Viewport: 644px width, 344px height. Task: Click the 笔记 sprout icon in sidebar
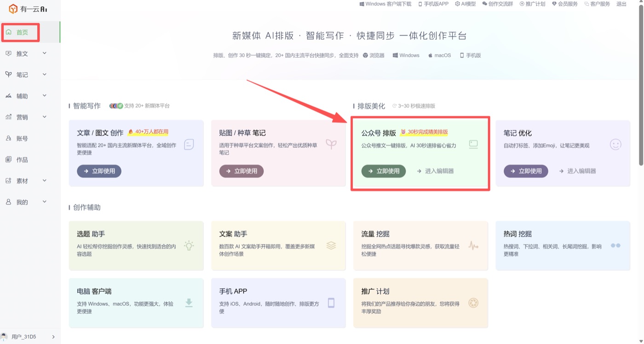[x=8, y=75]
